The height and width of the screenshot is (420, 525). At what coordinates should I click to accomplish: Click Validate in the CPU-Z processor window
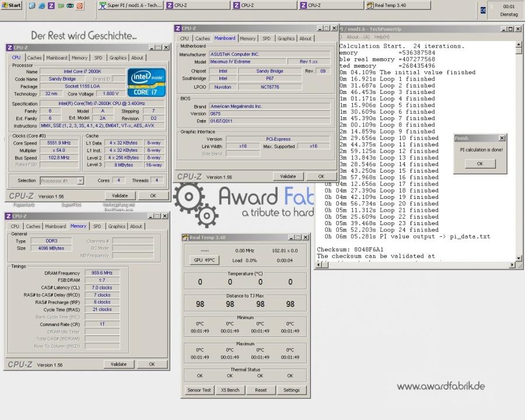(120, 195)
